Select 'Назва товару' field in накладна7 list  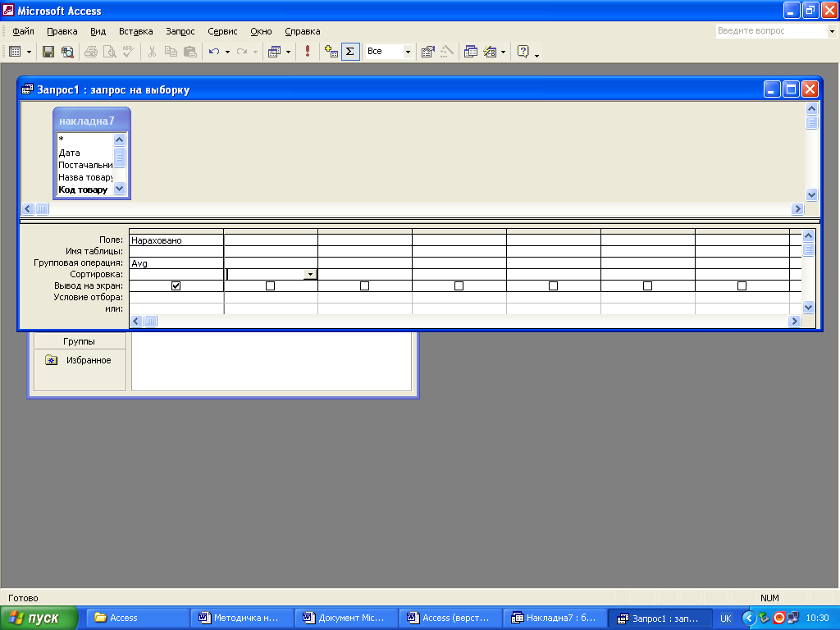[85, 177]
